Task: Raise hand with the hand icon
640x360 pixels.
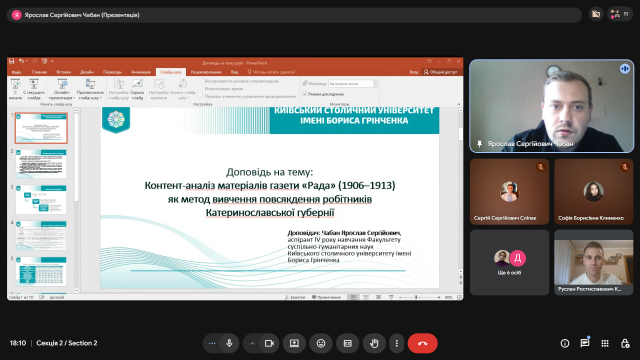Action: [x=374, y=343]
